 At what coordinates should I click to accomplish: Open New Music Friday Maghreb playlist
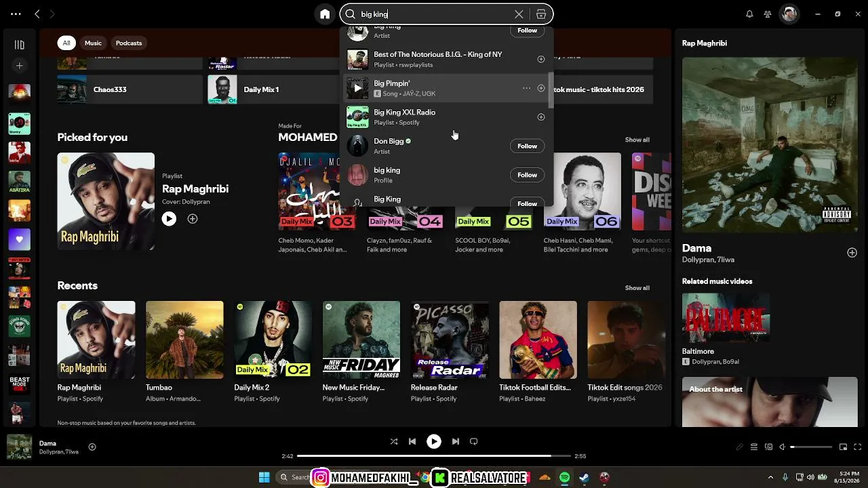pos(361,340)
